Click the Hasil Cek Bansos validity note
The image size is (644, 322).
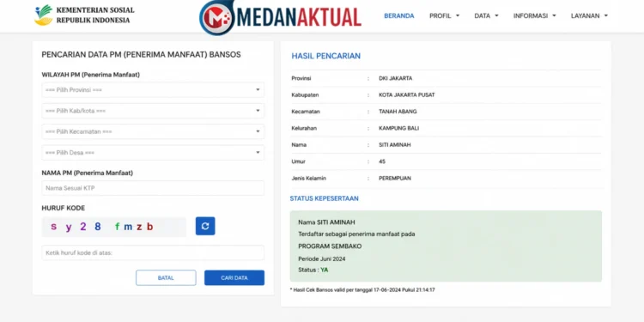362,290
